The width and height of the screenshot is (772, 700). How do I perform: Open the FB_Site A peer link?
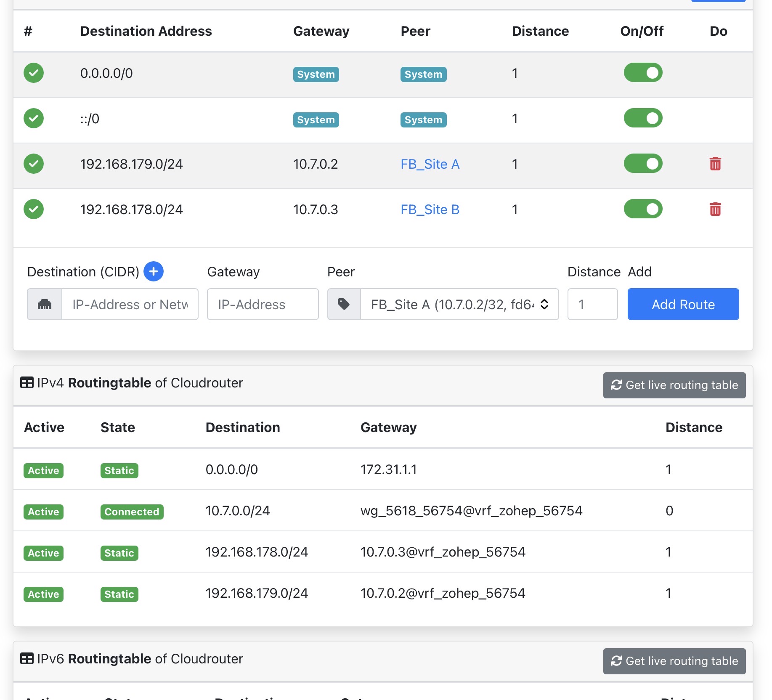pyautogui.click(x=430, y=164)
